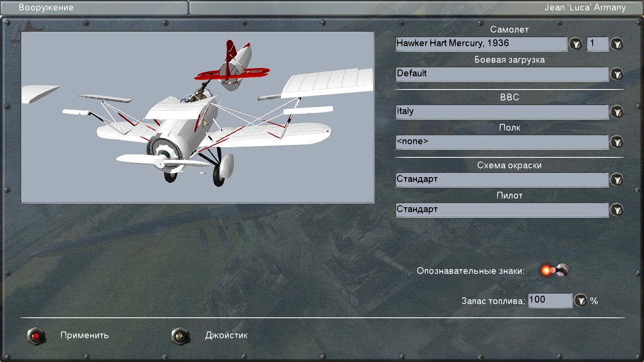Image resolution: width=644 pixels, height=362 pixels.
Task: Open the Запас топлива percent dropdown arrow
Action: click(581, 301)
